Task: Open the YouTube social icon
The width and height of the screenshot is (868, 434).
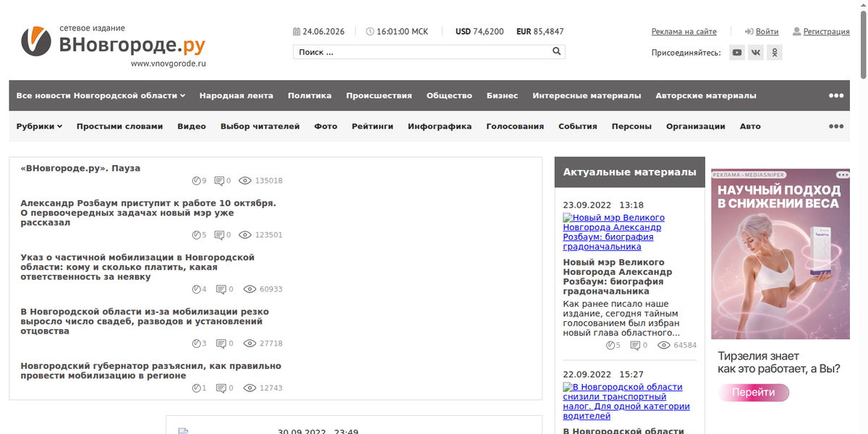Action: point(736,52)
